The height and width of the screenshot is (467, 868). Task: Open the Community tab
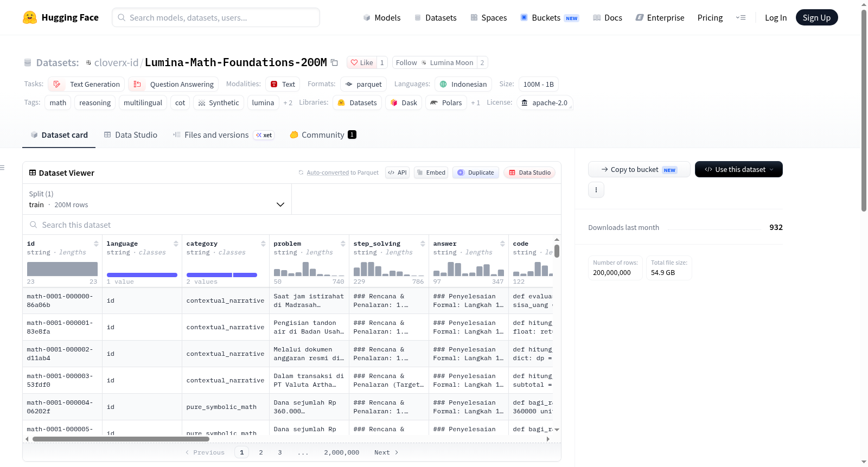(323, 135)
